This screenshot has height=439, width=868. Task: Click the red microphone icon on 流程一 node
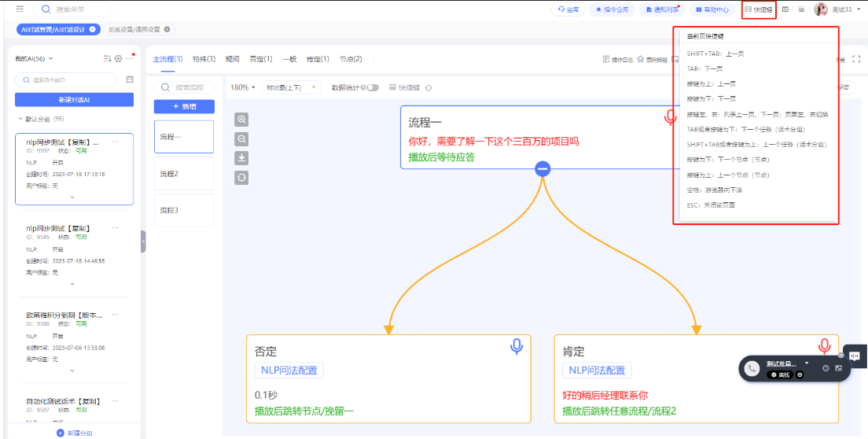(x=670, y=117)
